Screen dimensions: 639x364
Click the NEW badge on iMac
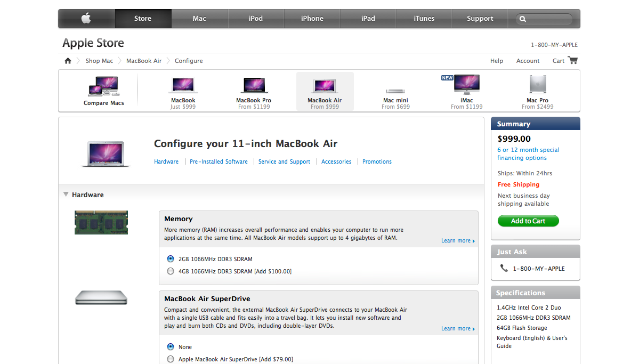pos(447,78)
